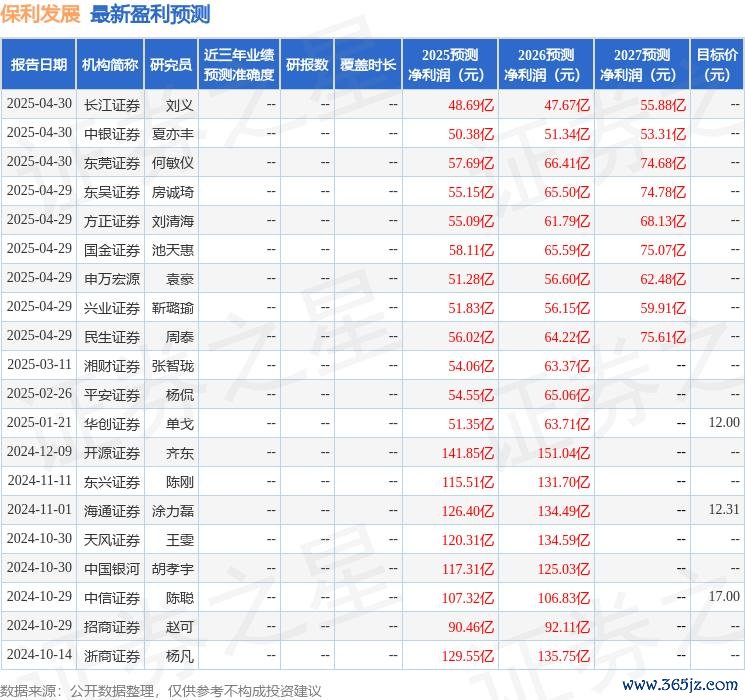This screenshot has width=745, height=700.
Task: Click analyst name 刘义
Action: [x=180, y=105]
